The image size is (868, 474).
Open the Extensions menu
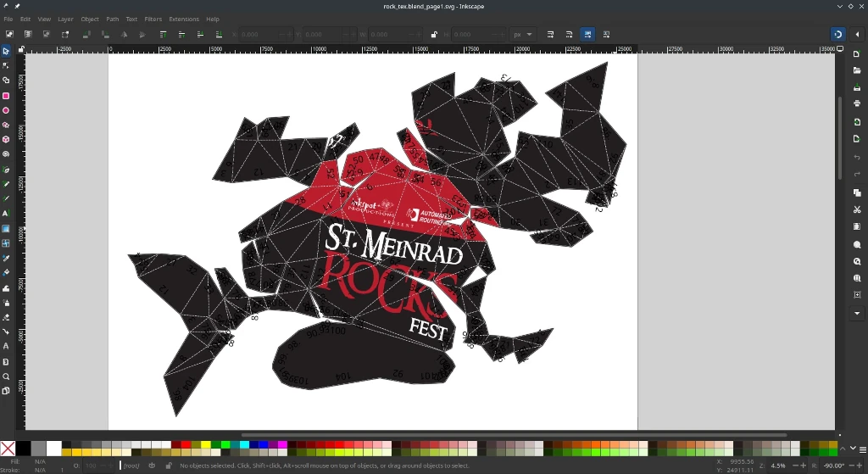click(184, 19)
